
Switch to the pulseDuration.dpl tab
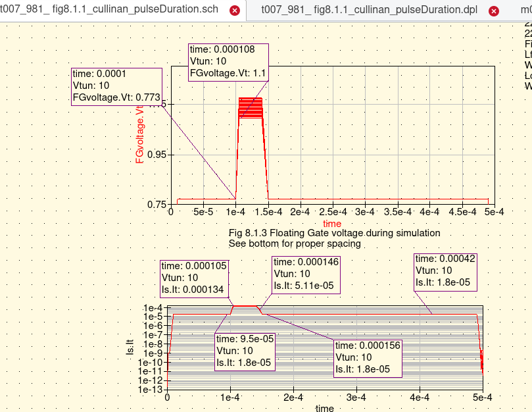(x=368, y=11)
